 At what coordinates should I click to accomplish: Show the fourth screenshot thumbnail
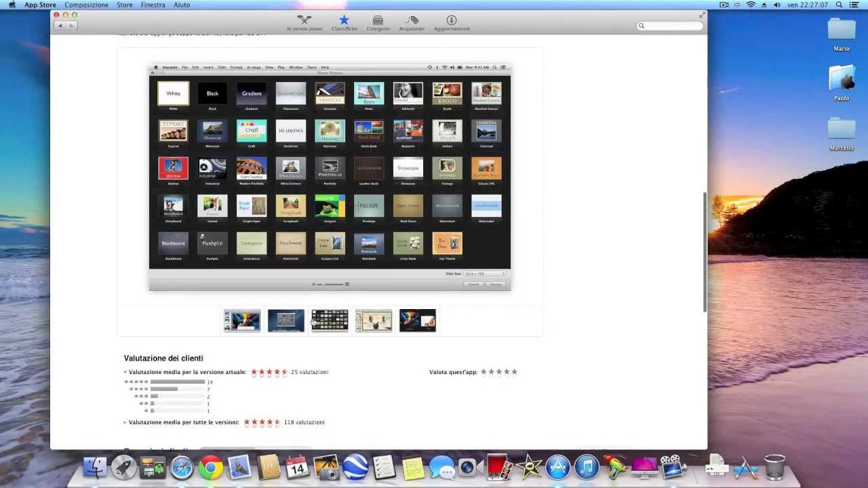374,321
